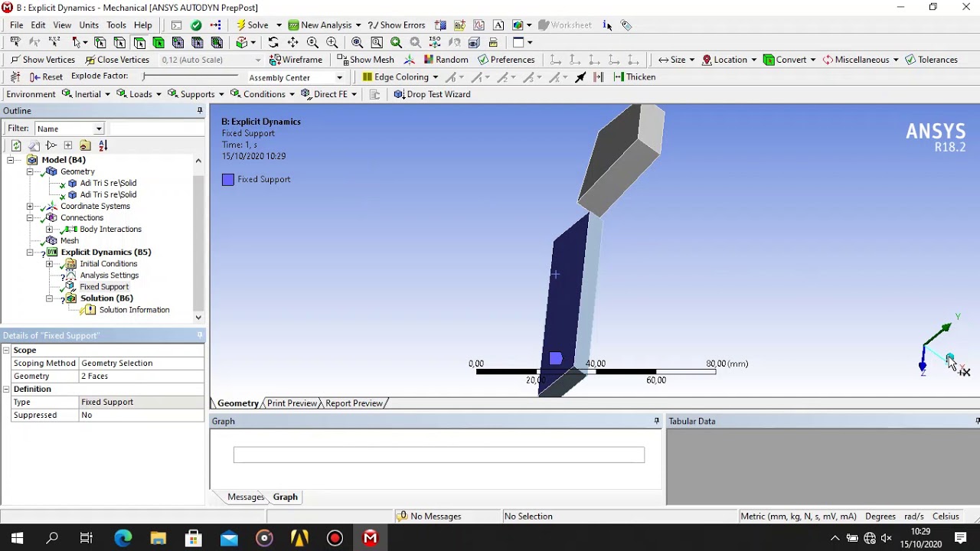The height and width of the screenshot is (551, 980).
Task: Open the Edge Coloring dropdown
Action: pos(400,77)
